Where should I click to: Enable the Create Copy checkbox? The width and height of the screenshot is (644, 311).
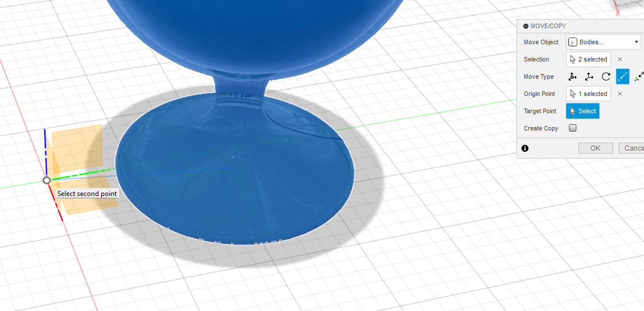[x=573, y=128]
